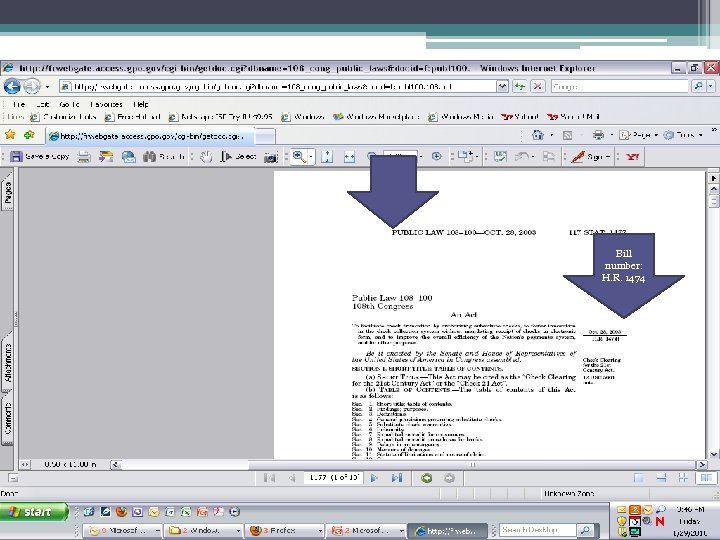
Task: Click the Sign pen tool
Action: tap(591, 157)
